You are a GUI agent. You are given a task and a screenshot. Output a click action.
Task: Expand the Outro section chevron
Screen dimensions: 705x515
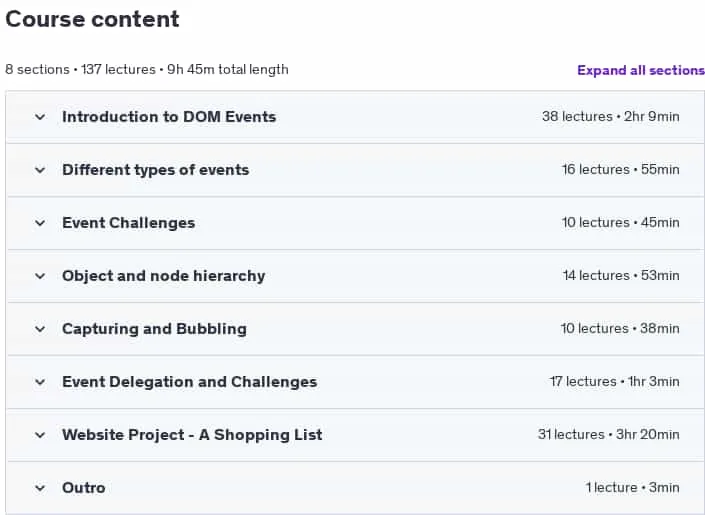tap(40, 488)
